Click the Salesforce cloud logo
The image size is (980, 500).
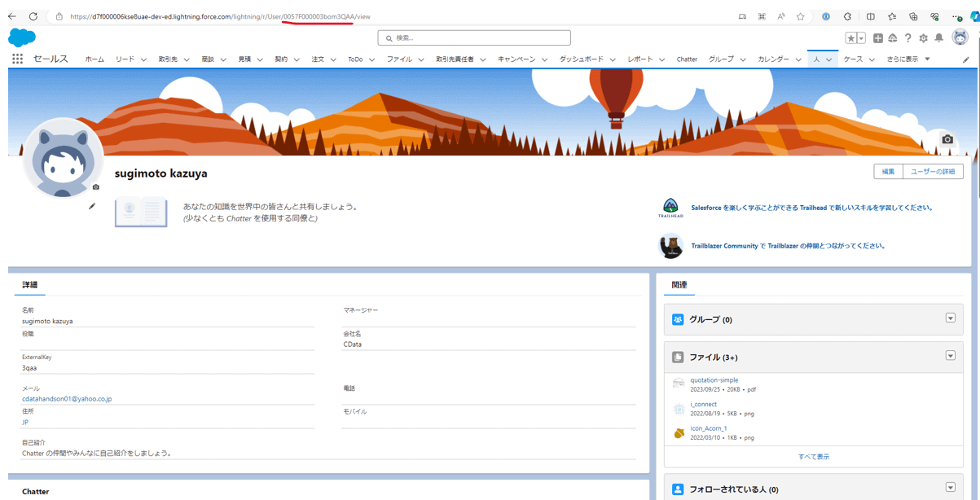[22, 37]
